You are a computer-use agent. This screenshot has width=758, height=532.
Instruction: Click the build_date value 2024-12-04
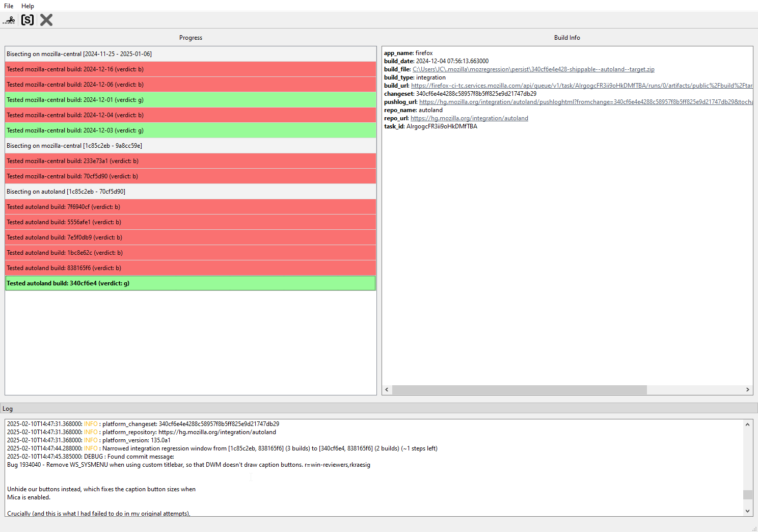tap(452, 61)
